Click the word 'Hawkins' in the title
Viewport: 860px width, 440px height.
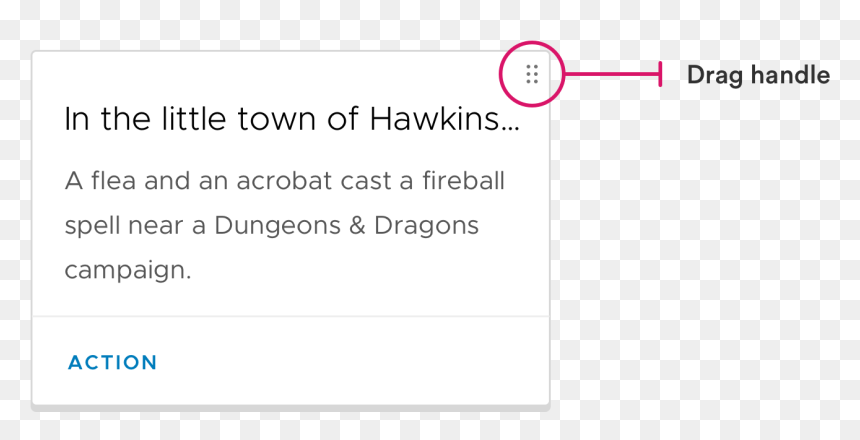click(x=434, y=119)
